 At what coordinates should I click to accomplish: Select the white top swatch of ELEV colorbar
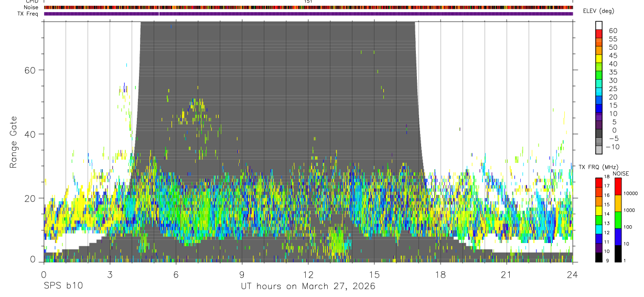[599, 25]
